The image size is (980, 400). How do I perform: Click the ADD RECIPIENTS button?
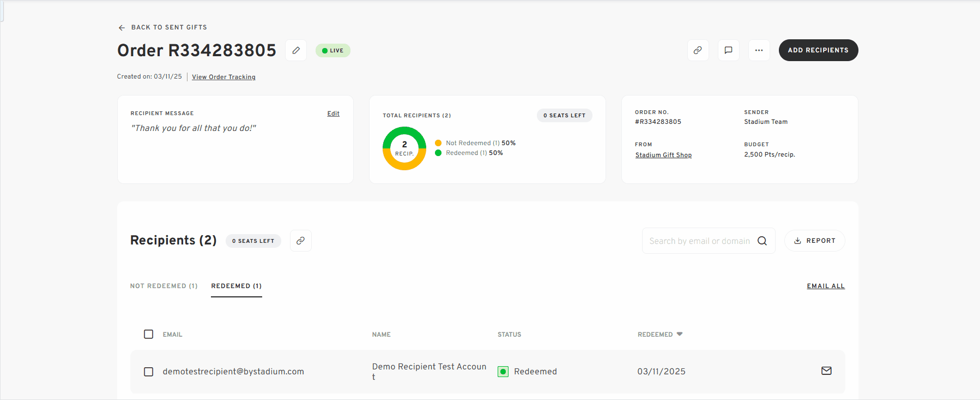point(818,50)
